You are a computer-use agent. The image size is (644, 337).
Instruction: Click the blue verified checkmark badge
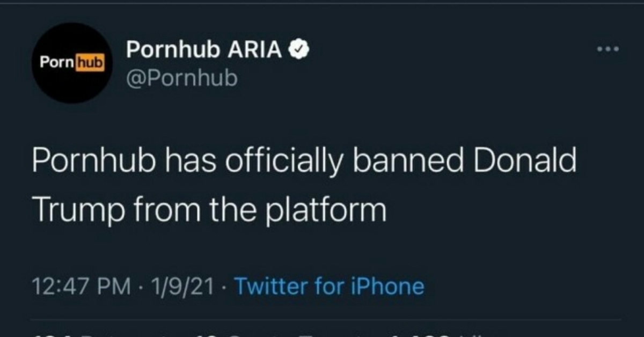click(x=298, y=50)
